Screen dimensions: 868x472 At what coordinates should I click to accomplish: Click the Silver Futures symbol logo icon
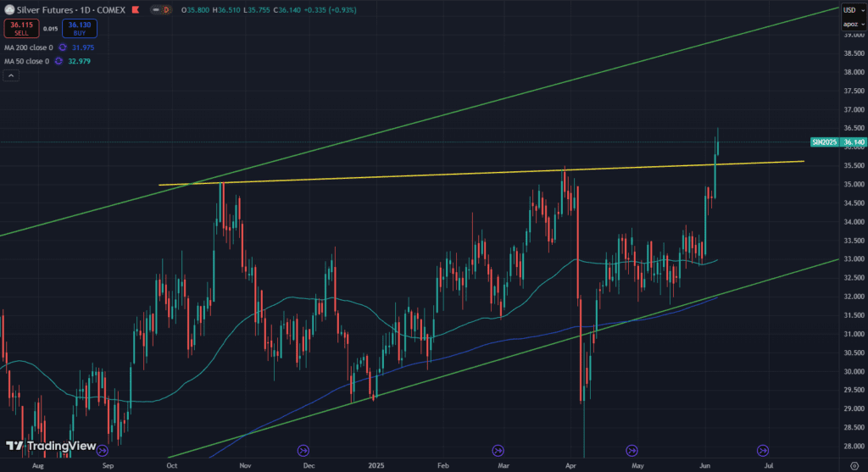pos(8,10)
